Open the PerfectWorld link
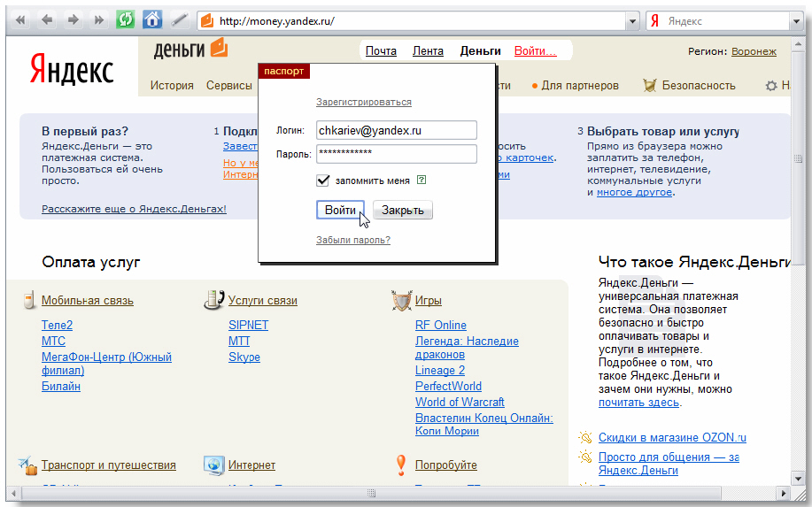812x507 pixels. pyautogui.click(x=448, y=386)
